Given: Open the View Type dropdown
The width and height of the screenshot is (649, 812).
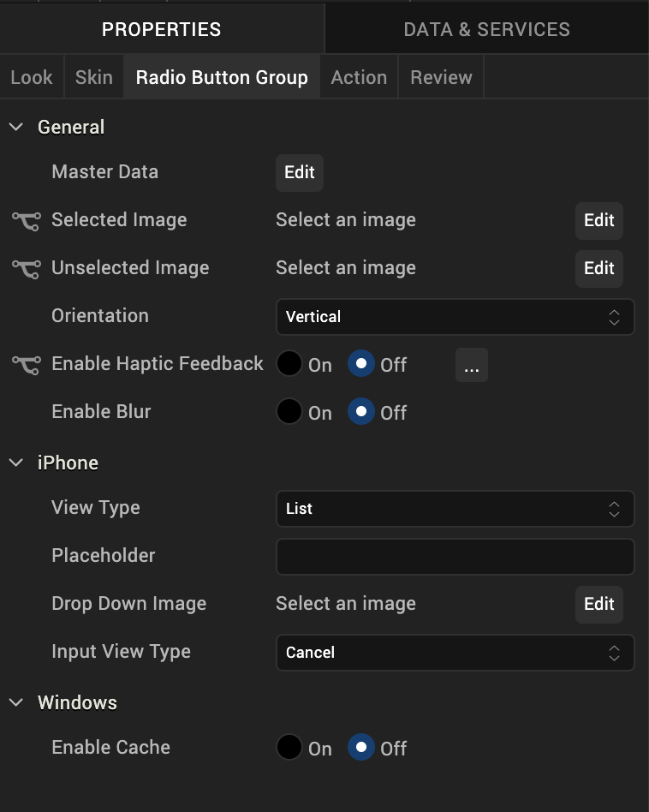Looking at the screenshot, I should coord(455,509).
